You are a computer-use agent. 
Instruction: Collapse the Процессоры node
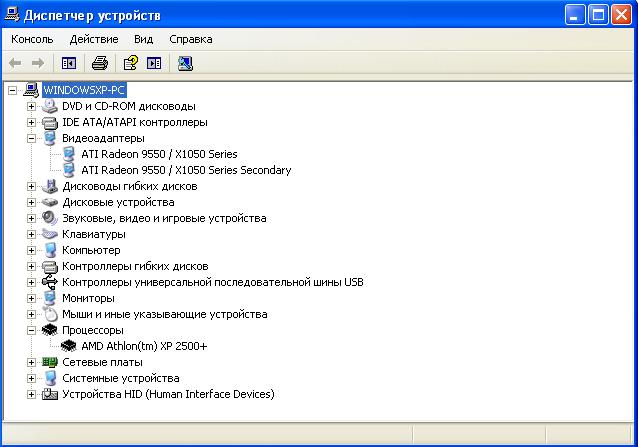pyautogui.click(x=31, y=330)
